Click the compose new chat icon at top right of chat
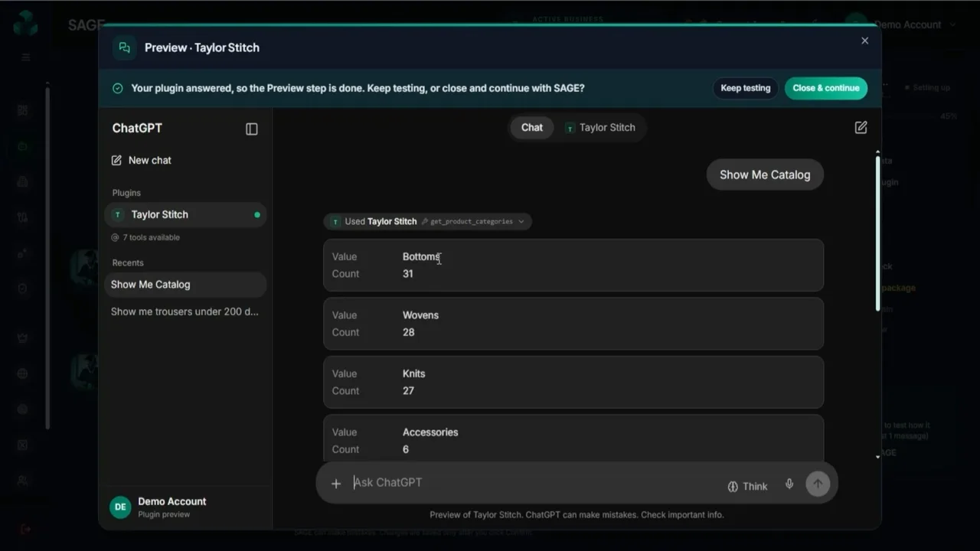980x551 pixels. pyautogui.click(x=861, y=128)
